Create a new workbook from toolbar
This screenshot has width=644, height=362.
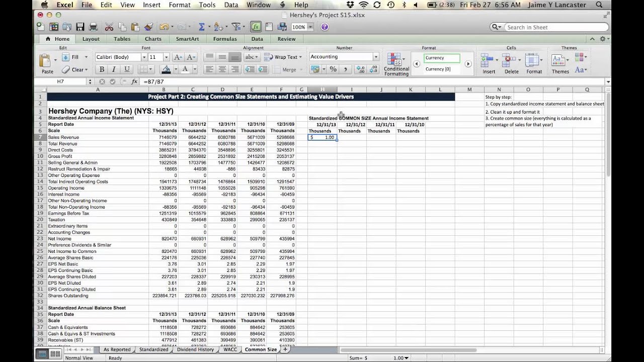click(x=40, y=27)
